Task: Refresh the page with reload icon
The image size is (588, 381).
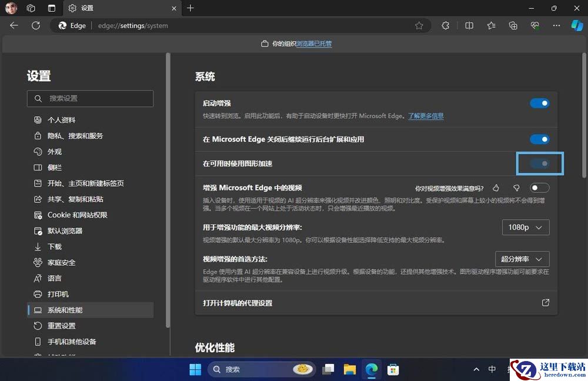Action: 36,25
